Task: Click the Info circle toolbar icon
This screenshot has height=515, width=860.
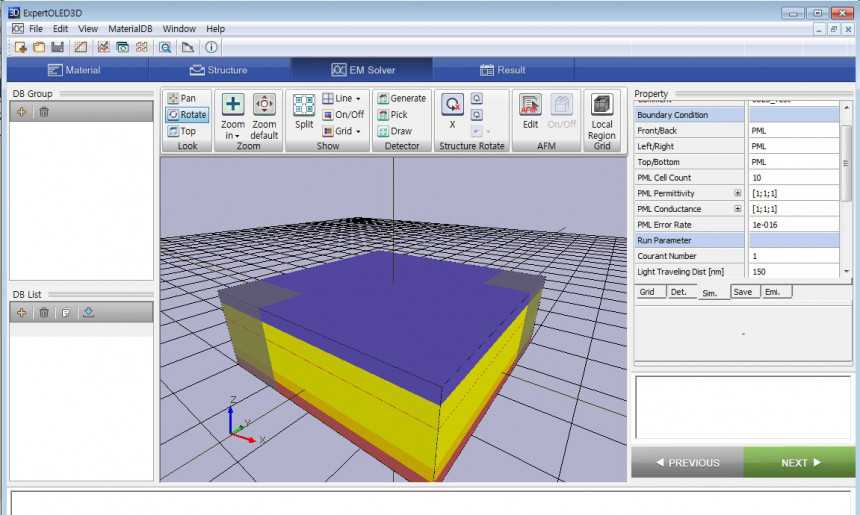Action: coord(211,47)
